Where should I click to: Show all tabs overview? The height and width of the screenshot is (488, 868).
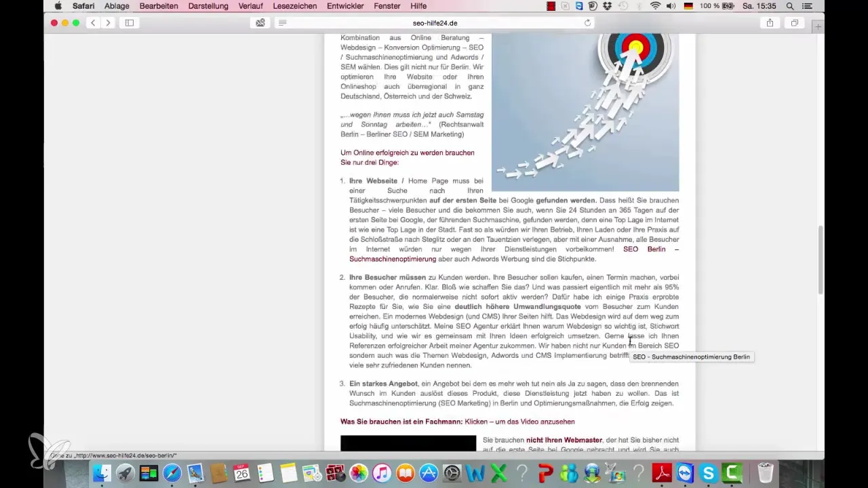click(x=794, y=23)
